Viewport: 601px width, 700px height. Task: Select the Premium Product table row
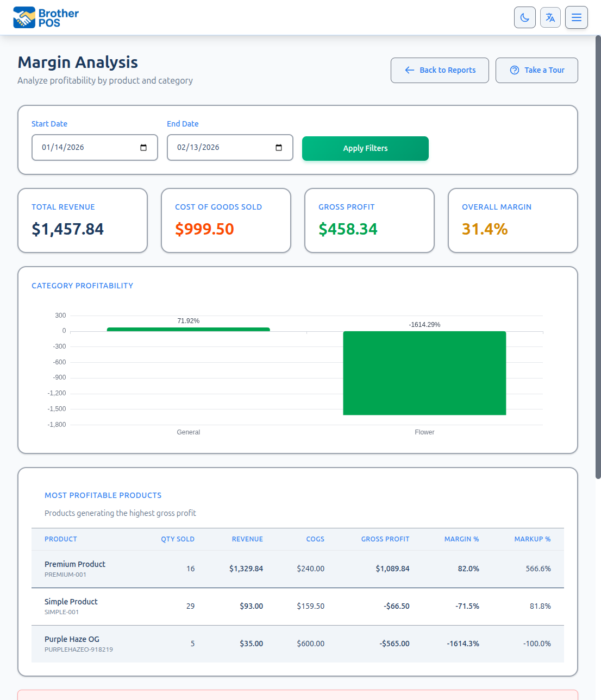pyautogui.click(x=298, y=569)
